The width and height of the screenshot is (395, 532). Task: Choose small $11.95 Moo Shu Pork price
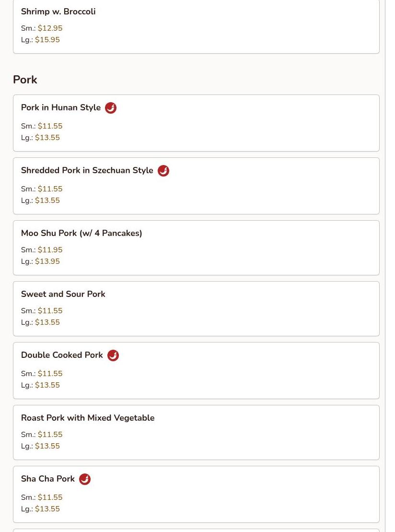tap(50, 250)
